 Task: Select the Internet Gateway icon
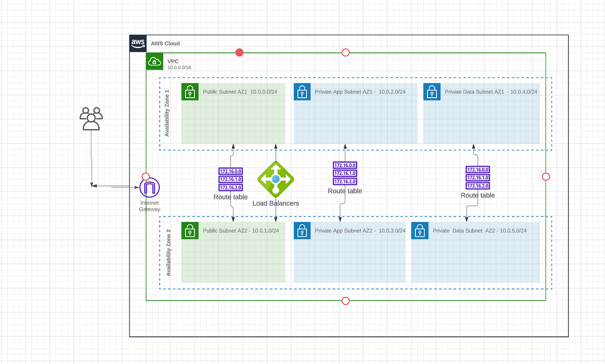pos(149,188)
